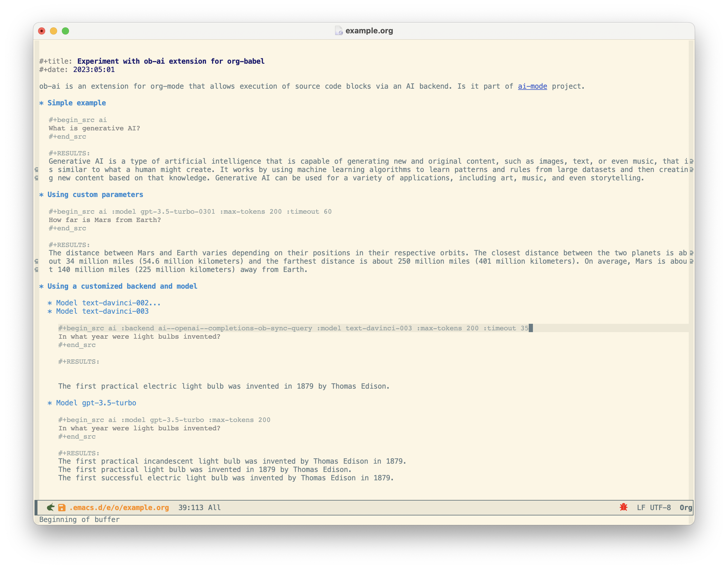Click '#+RESULTS:' above the Mars distance answer
The image size is (728, 569).
click(69, 245)
